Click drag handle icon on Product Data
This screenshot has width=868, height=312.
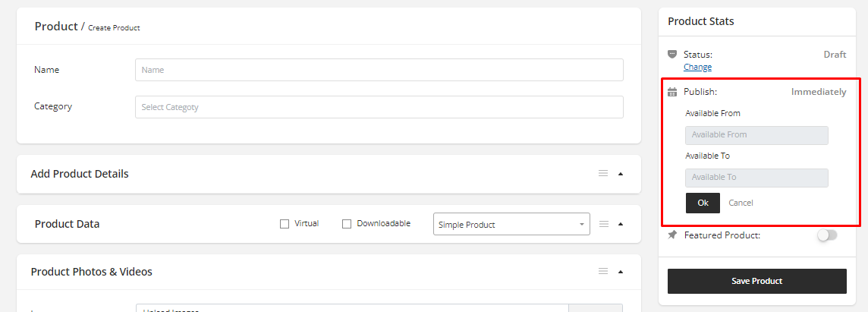(x=604, y=224)
